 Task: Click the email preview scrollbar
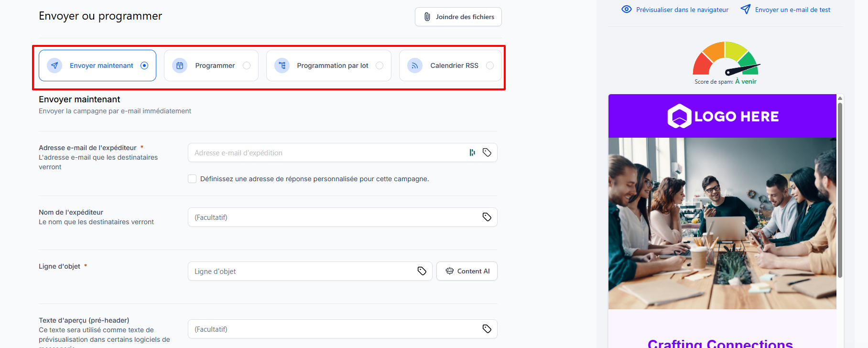[x=840, y=191]
